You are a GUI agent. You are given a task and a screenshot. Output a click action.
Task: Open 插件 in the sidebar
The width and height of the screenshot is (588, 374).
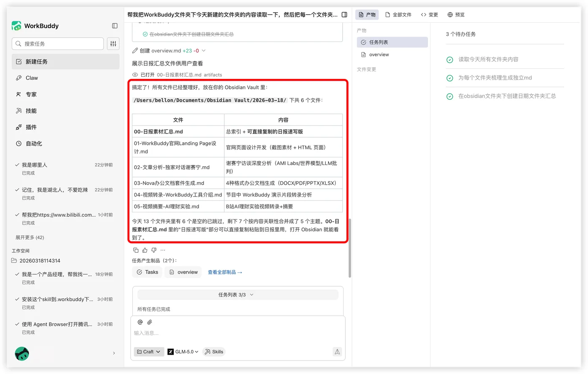[66, 127]
